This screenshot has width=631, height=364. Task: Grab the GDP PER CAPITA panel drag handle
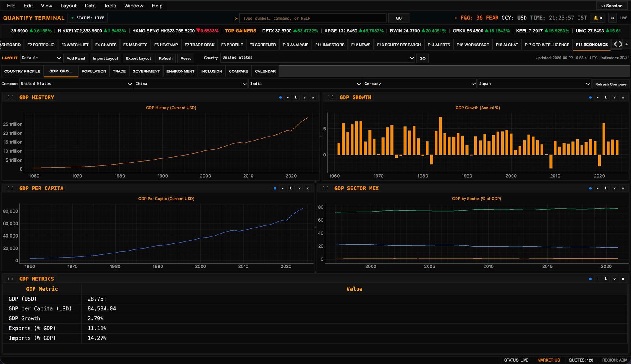(x=10, y=188)
